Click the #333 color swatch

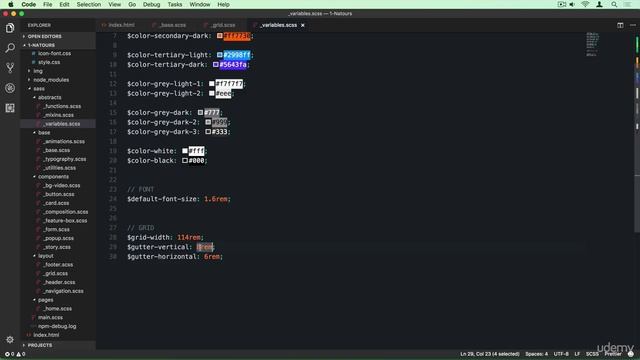click(208, 132)
